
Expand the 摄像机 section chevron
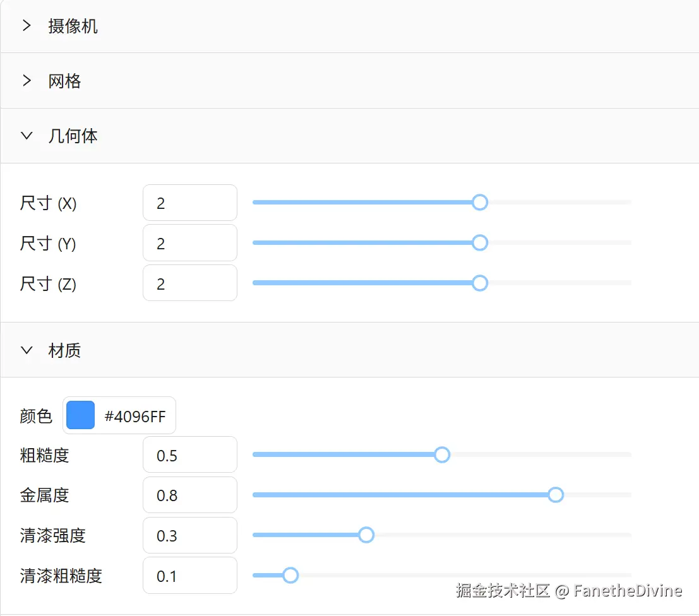click(27, 26)
